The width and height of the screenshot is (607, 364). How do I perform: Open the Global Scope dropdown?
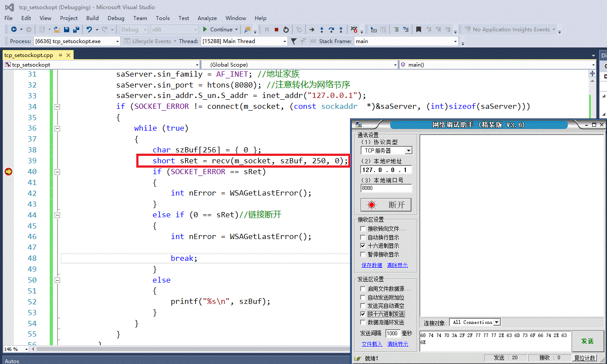(x=395, y=65)
